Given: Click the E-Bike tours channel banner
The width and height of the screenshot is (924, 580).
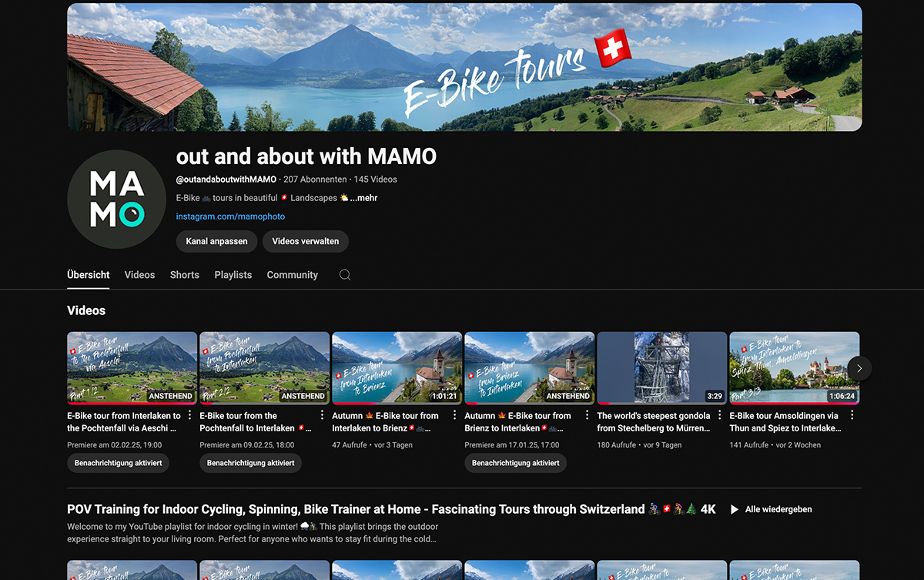Looking at the screenshot, I should pos(464,67).
